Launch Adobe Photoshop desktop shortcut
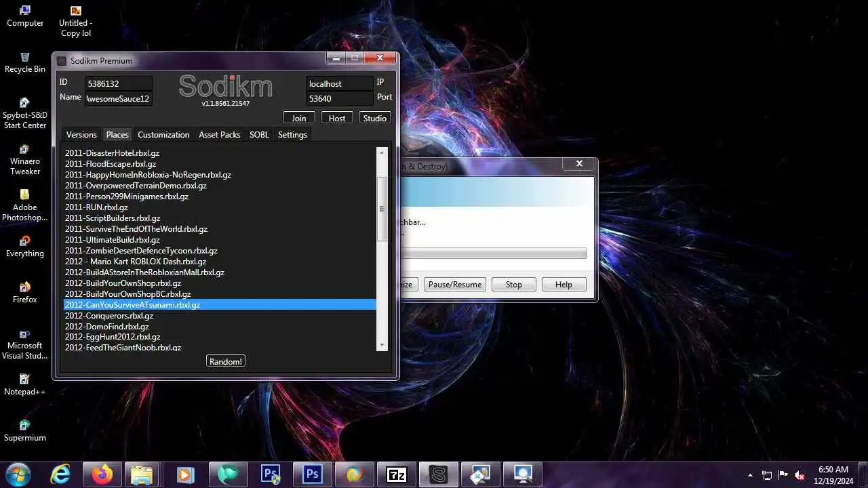 [25, 205]
